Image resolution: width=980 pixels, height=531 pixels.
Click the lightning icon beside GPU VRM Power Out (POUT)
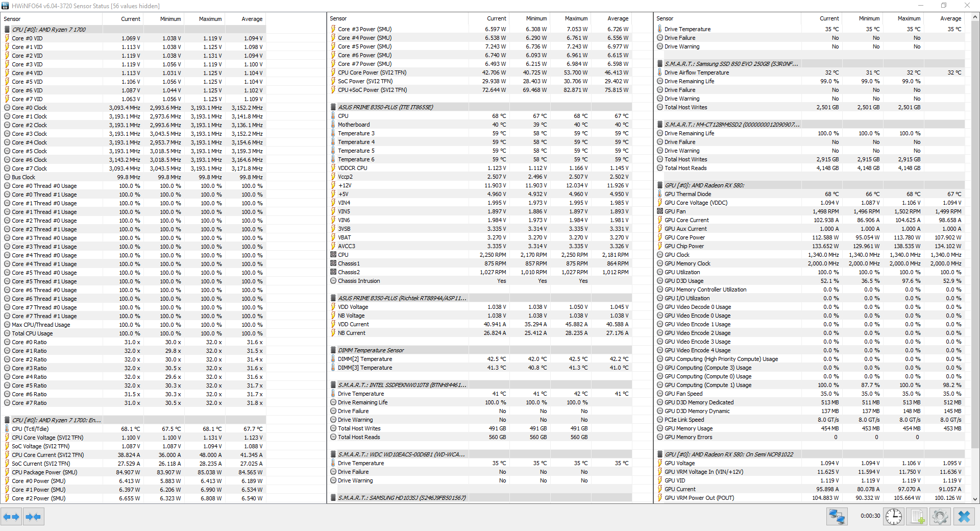[x=660, y=498]
